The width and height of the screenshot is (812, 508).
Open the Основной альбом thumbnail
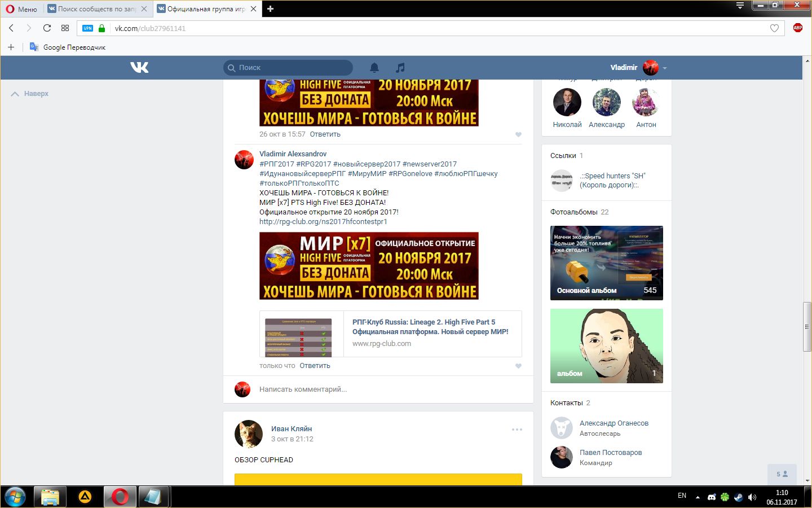pos(606,262)
